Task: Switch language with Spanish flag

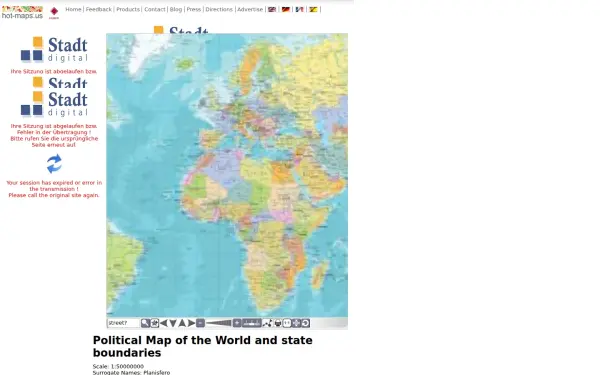Action: click(313, 9)
